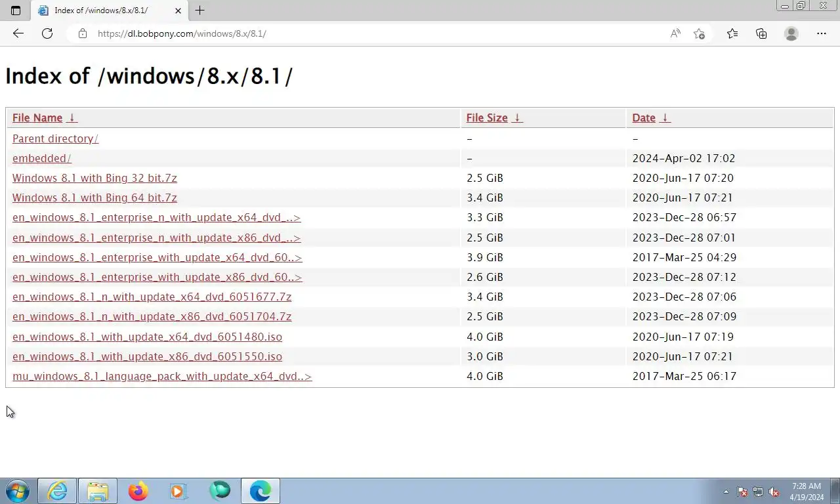This screenshot has height=504, width=840.
Task: Download Windows 8.1 with Bing 32 bit.7z
Action: click(94, 178)
